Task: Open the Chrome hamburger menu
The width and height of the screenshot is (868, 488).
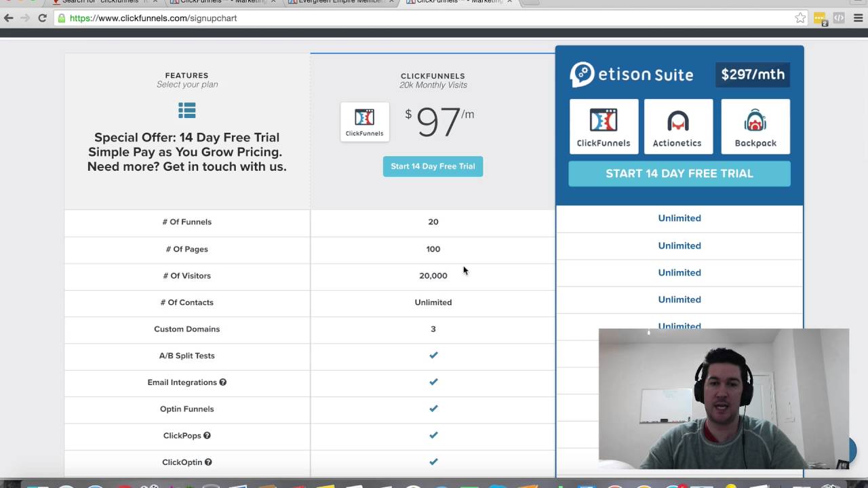Action: click(858, 18)
